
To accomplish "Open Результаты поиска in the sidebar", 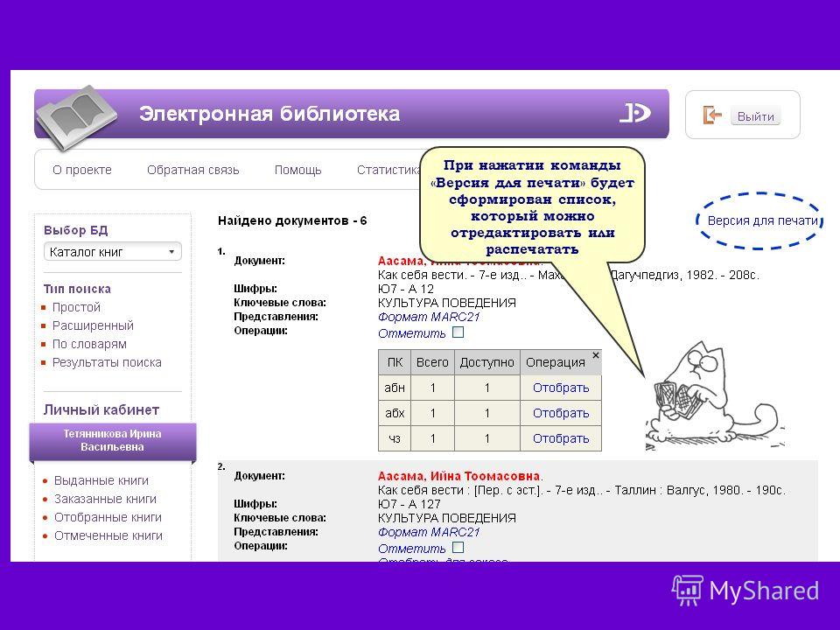I will tap(107, 362).
